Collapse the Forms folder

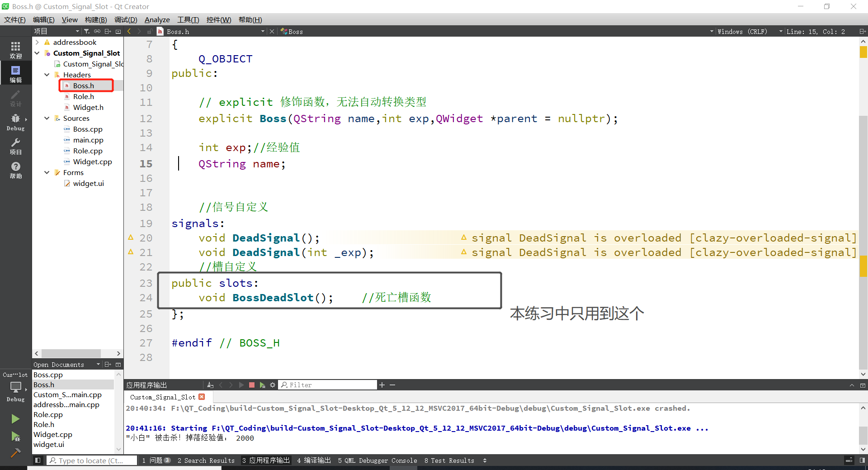click(47, 172)
